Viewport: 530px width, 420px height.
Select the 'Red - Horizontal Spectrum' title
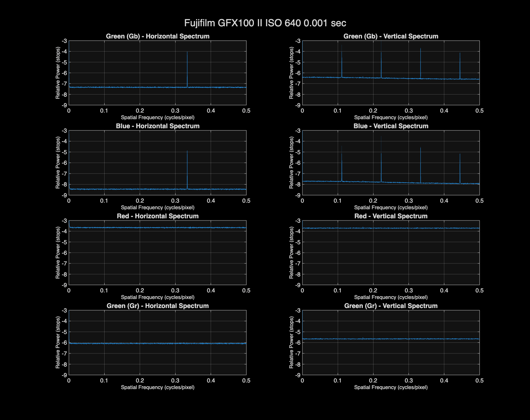pyautogui.click(x=157, y=216)
